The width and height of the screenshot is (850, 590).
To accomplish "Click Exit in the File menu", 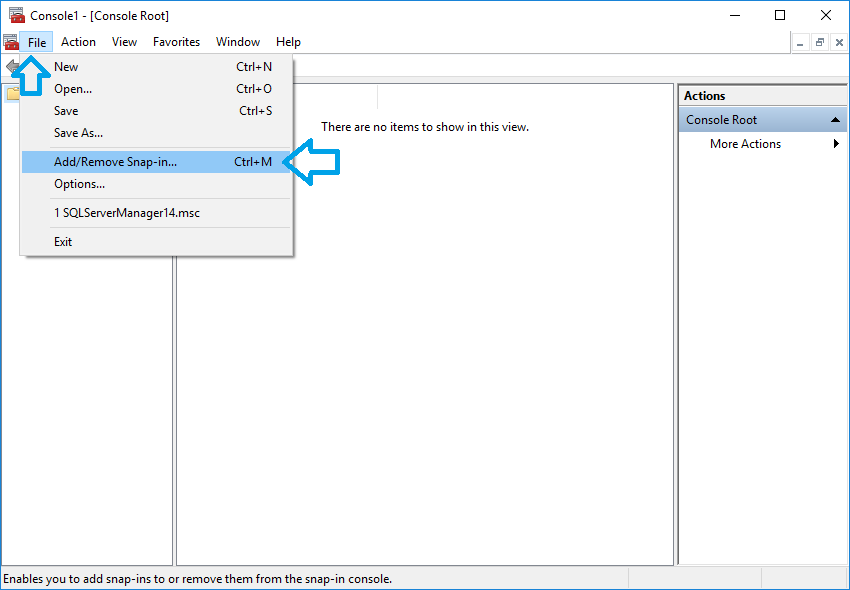I will 63,242.
